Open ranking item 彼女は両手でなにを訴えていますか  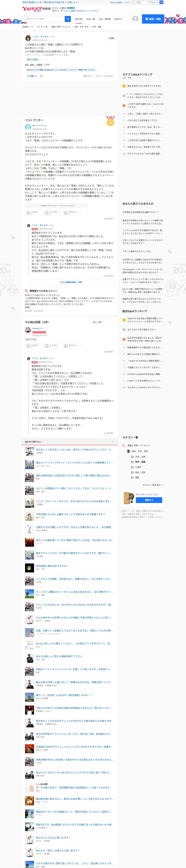[x=144, y=86]
